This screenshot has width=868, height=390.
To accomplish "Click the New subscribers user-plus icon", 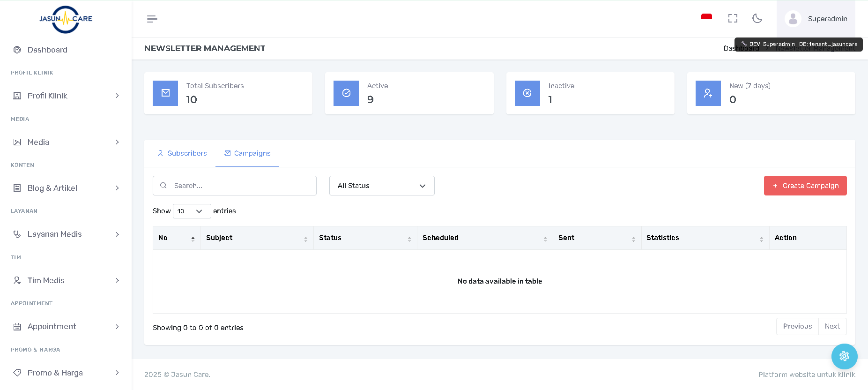I will click(708, 93).
